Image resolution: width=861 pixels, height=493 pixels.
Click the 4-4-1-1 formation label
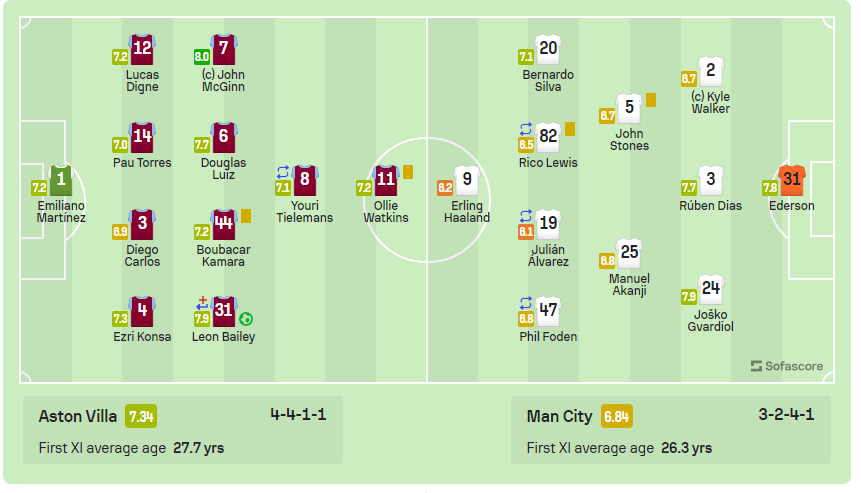click(298, 414)
